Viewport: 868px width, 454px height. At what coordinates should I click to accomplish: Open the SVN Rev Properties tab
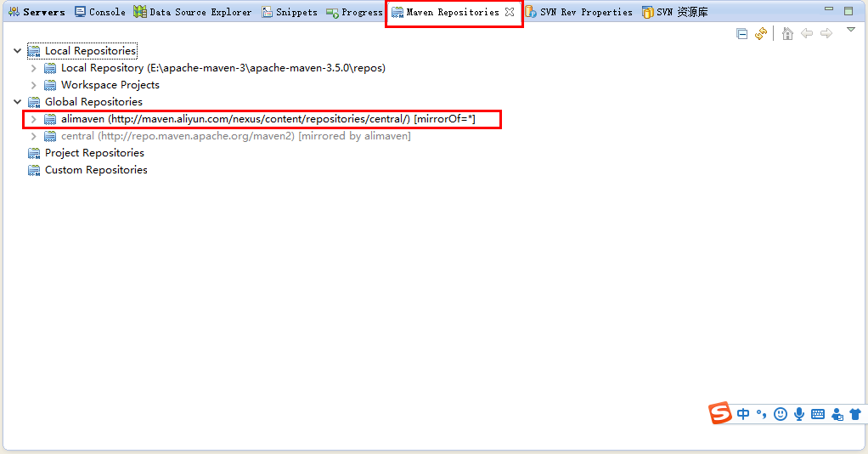click(x=579, y=12)
